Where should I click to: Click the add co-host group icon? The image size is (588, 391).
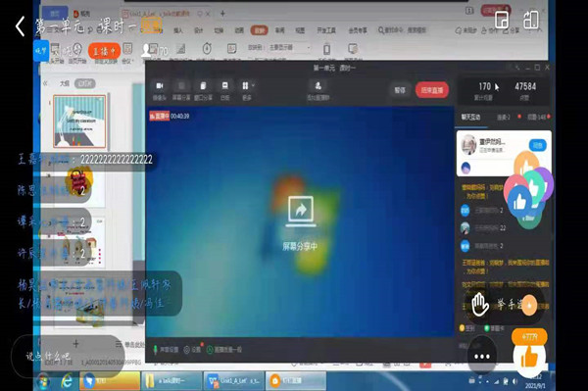click(x=318, y=91)
